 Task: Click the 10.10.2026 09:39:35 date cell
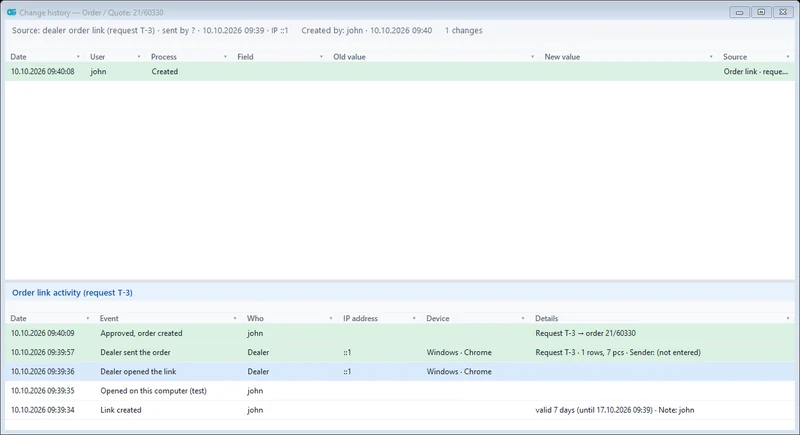42,391
